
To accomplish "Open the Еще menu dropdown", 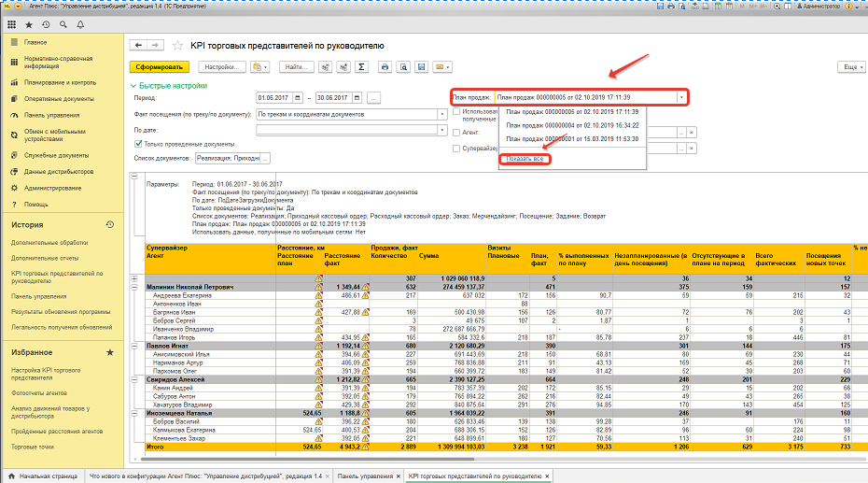I will (851, 67).
